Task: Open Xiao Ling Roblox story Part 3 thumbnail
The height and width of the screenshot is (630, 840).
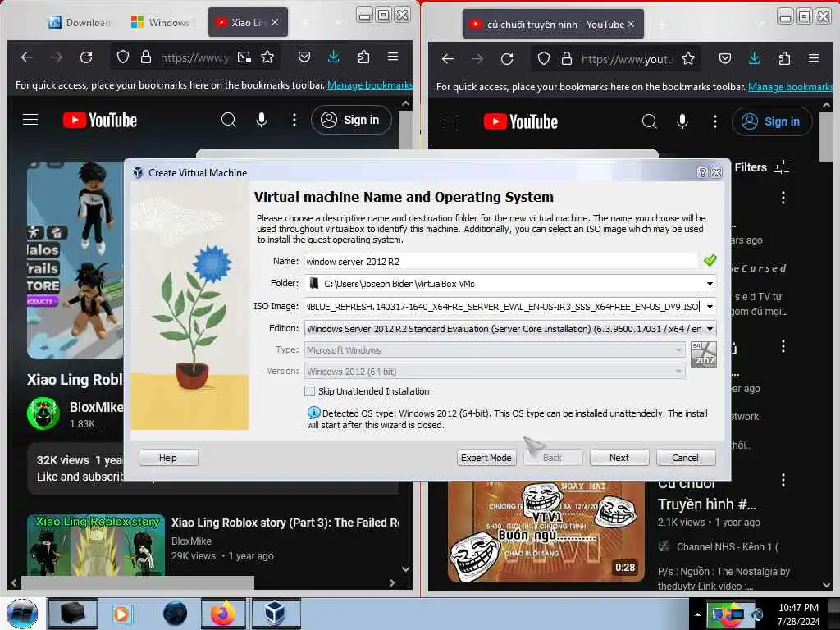Action: [x=96, y=545]
